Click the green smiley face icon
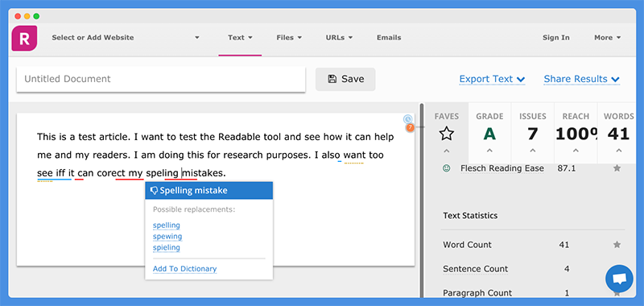This screenshot has height=306, width=644. point(447,168)
